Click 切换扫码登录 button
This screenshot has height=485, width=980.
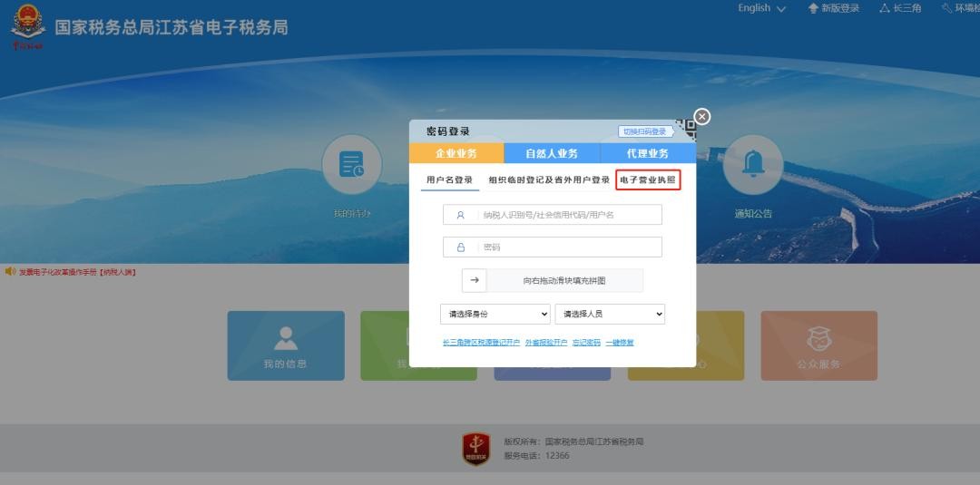pos(645,131)
